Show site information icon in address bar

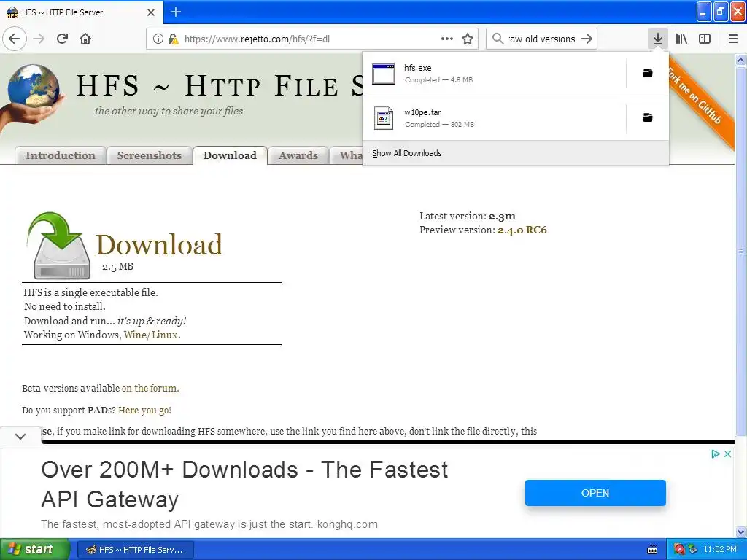click(158, 39)
